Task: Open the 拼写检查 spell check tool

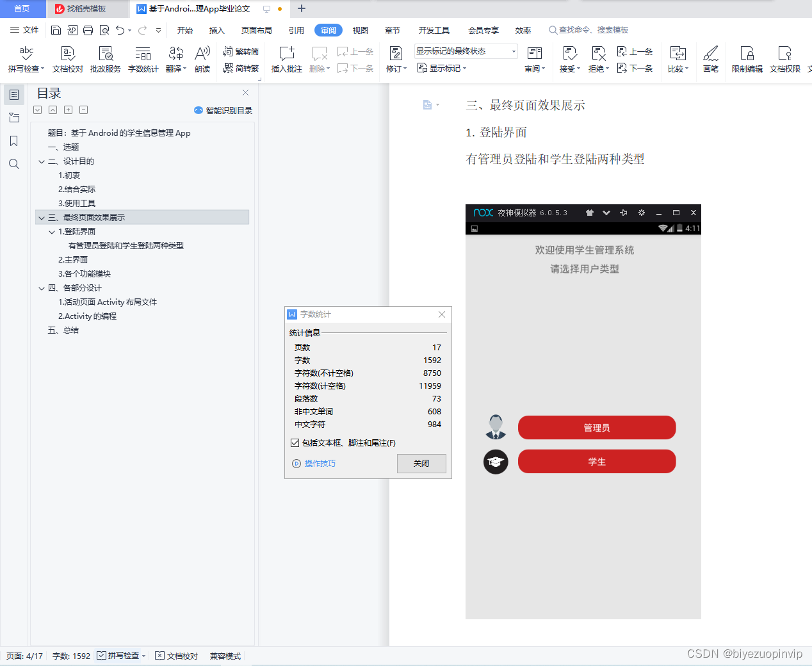Action: [x=26, y=59]
